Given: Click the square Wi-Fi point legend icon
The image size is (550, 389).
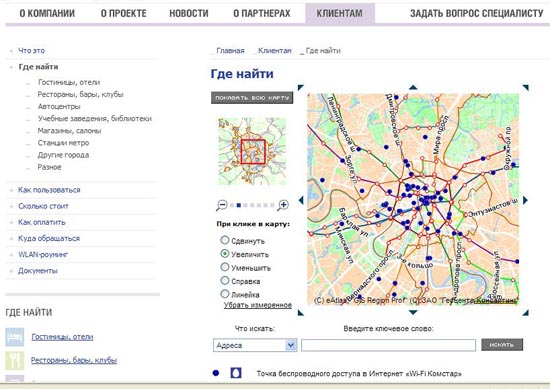Looking at the screenshot, I should coord(236,373).
